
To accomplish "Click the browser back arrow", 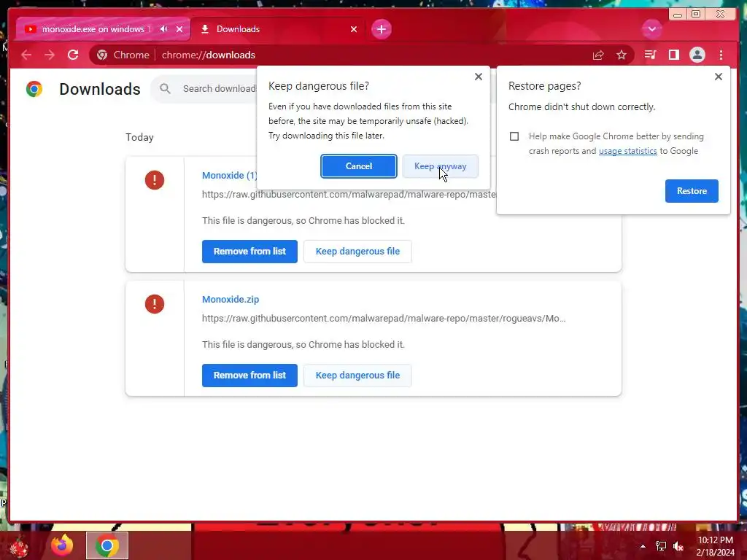I will tap(26, 55).
